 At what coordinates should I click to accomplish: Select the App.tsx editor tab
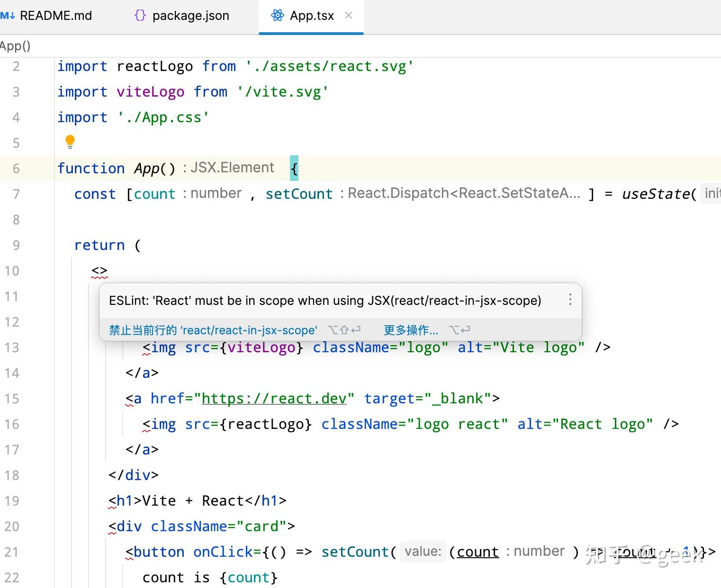pos(311,16)
